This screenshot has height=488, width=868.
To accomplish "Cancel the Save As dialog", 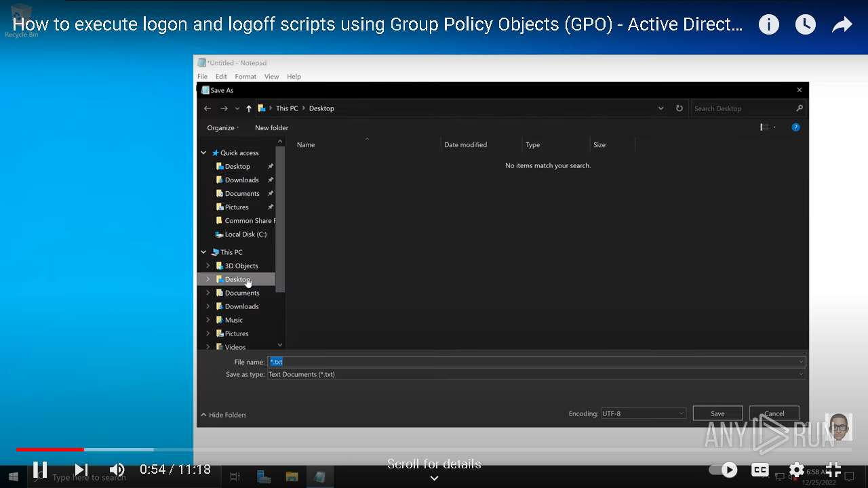I will 774,413.
